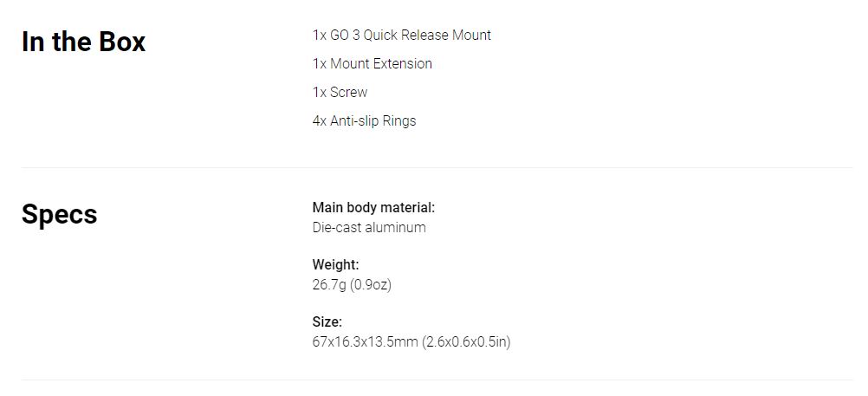
Task: Click the word "Extension" in the list
Action: coord(403,64)
